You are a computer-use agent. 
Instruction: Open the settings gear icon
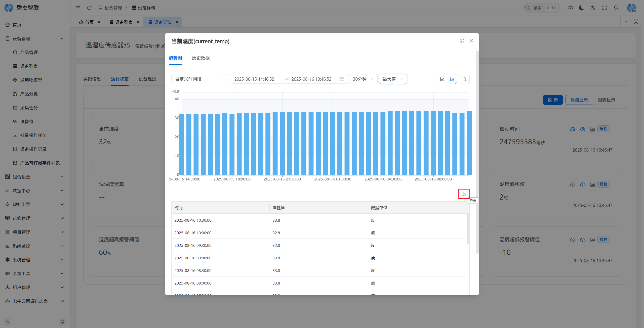[570, 8]
